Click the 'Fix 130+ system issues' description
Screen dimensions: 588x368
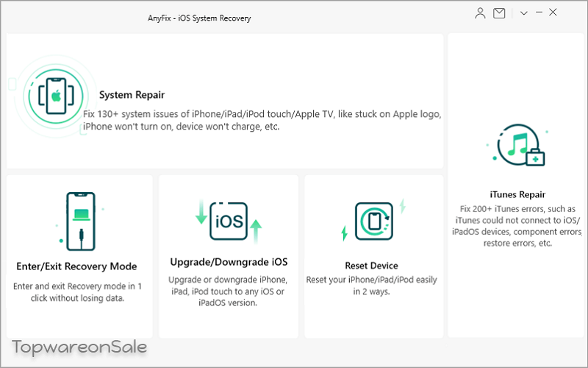(262, 120)
